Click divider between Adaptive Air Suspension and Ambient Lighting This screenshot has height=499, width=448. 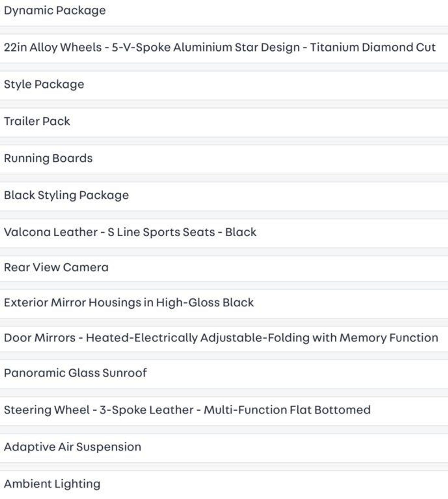[224, 467]
